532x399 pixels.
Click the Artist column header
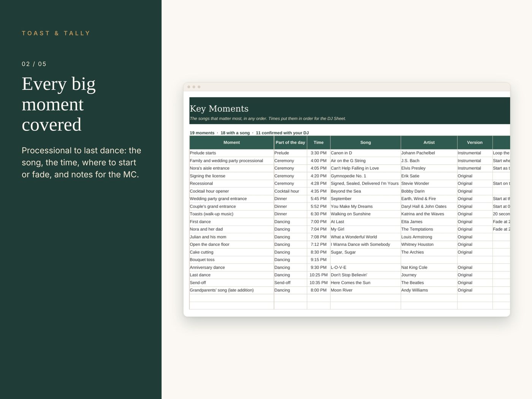[429, 142]
